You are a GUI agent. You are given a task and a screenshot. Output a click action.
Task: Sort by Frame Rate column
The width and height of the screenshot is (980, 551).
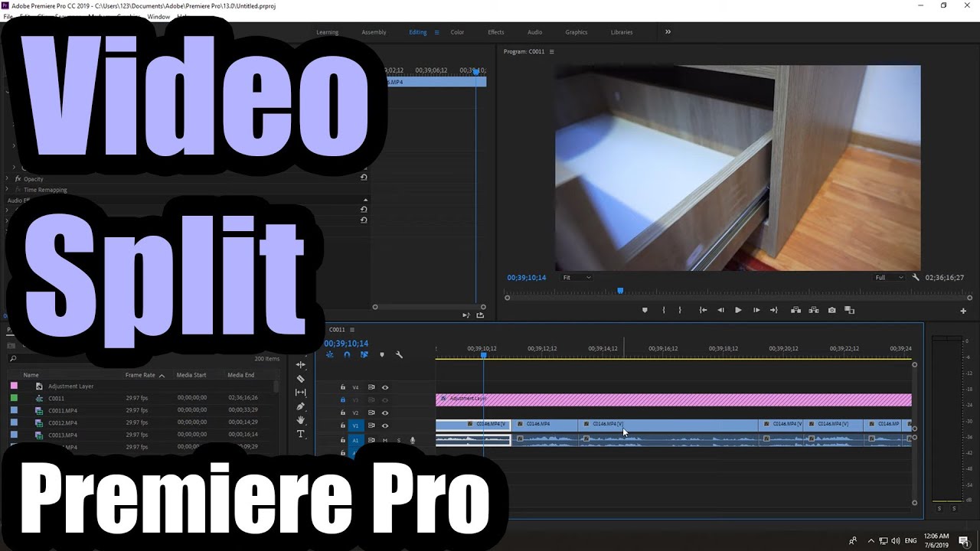click(140, 375)
